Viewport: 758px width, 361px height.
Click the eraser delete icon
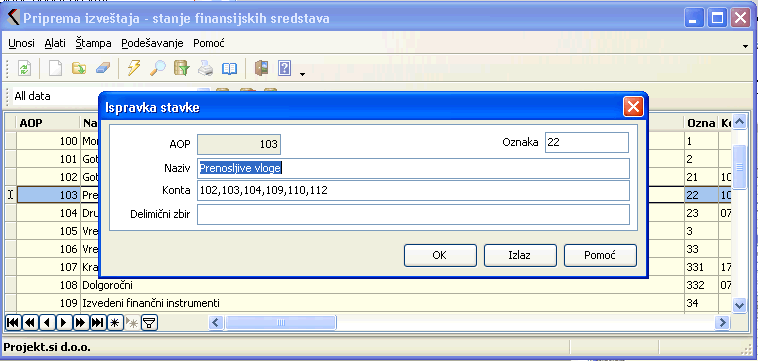point(103,69)
